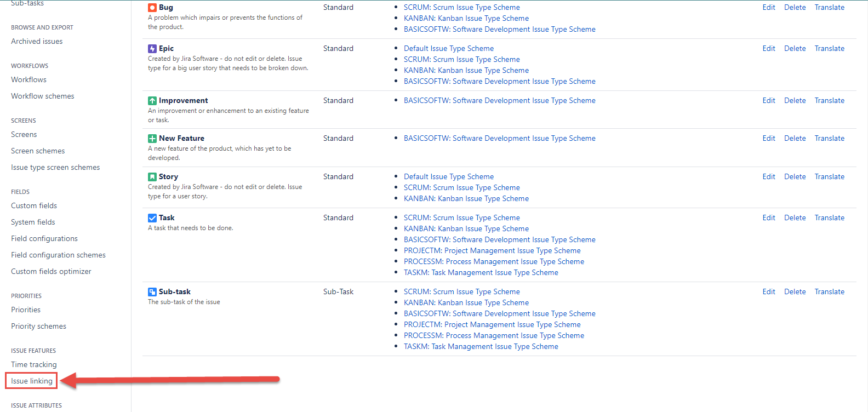Open Archived issues page

coord(37,41)
